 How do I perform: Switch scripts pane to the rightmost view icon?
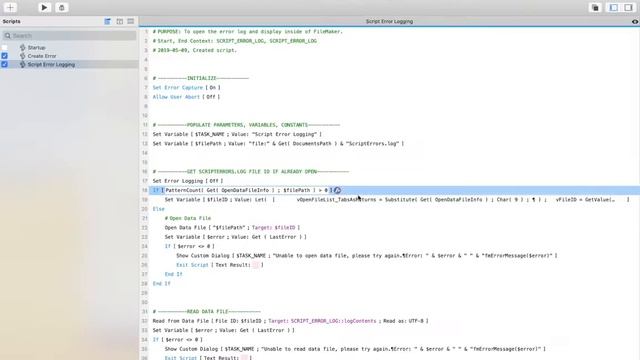point(131,21)
